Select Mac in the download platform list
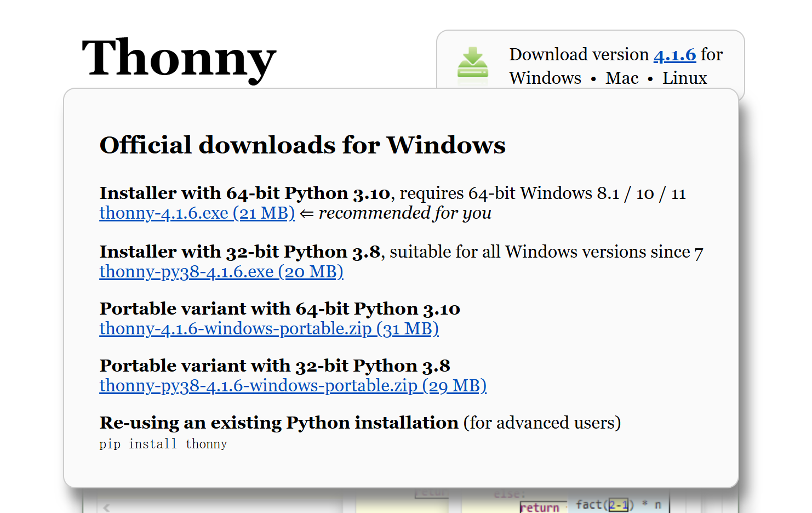This screenshot has height=513, width=812. 621,78
